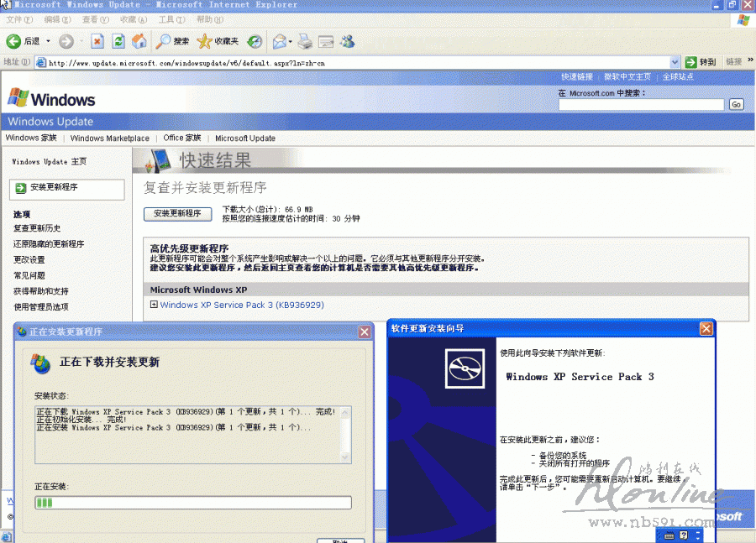Screen dimensions: 756x543
Task: Open the Mail button dropdown arrow
Action: coord(291,42)
